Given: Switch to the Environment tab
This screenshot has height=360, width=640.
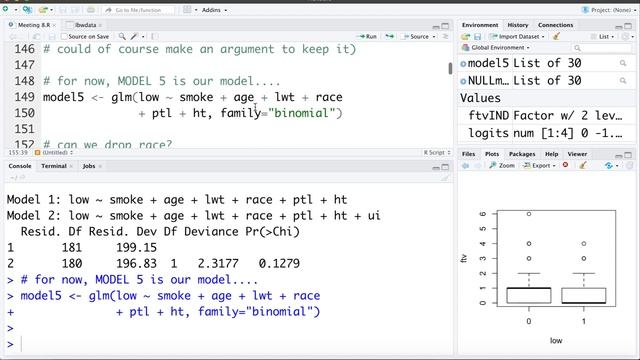Looking at the screenshot, I should [x=480, y=25].
